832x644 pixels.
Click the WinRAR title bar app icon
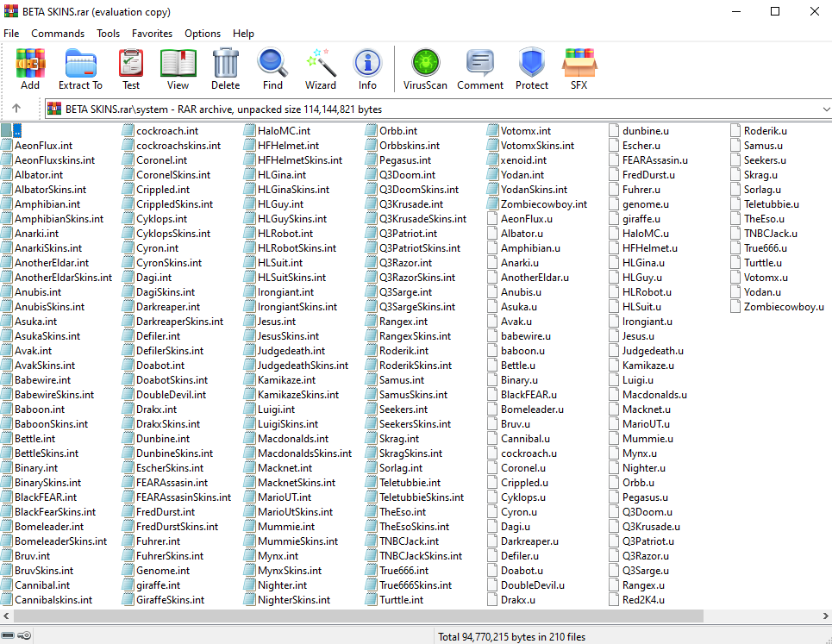coord(10,11)
